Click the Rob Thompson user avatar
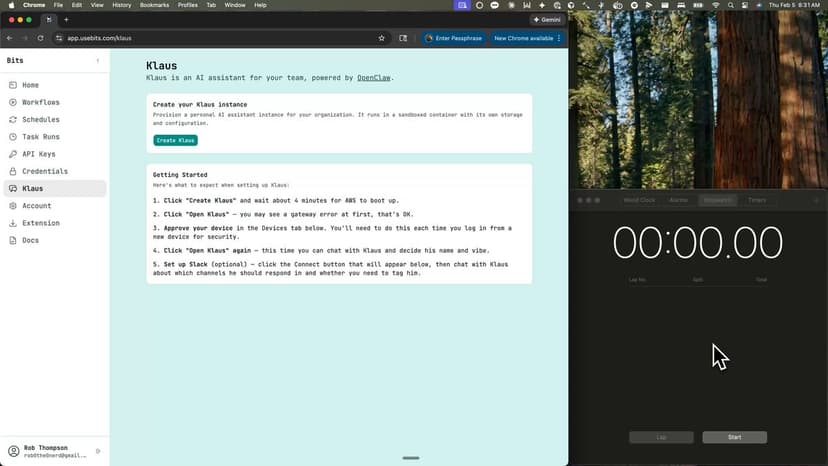 point(14,451)
